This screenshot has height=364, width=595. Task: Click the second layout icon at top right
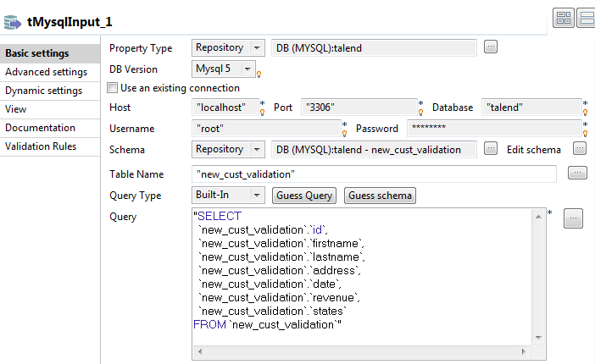pyautogui.click(x=587, y=18)
